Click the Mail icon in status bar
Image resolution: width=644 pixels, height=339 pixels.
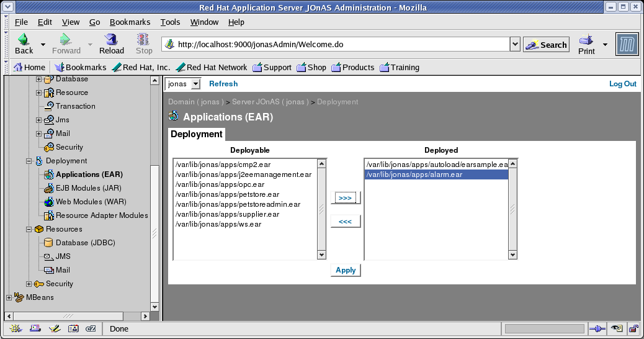click(x=35, y=328)
